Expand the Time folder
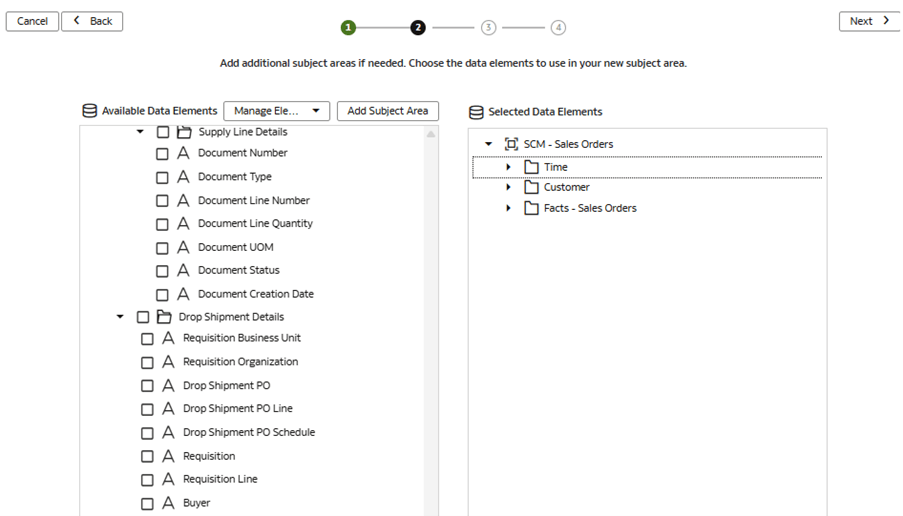 508,167
